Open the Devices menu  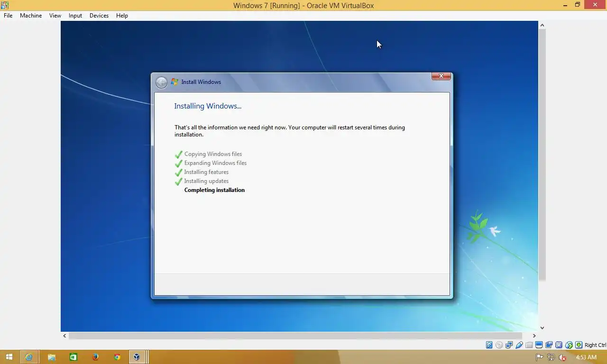tap(99, 16)
